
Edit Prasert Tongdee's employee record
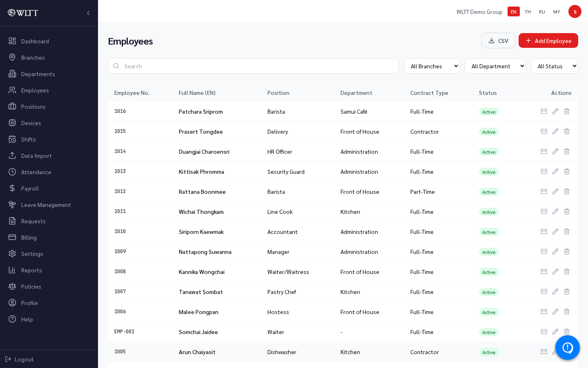click(555, 131)
